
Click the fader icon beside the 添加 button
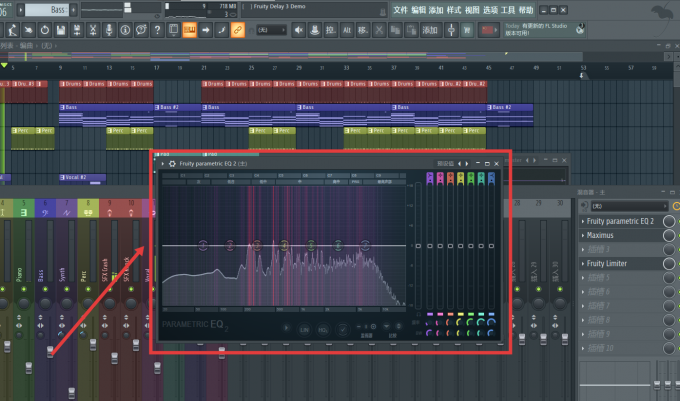tap(451, 30)
